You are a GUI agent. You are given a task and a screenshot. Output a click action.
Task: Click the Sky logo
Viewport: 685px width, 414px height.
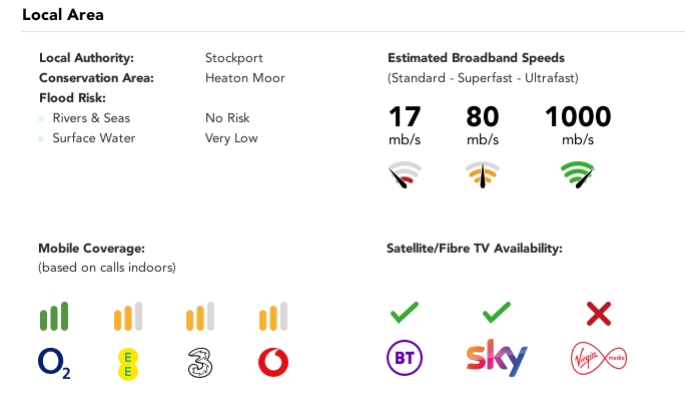pyautogui.click(x=496, y=359)
